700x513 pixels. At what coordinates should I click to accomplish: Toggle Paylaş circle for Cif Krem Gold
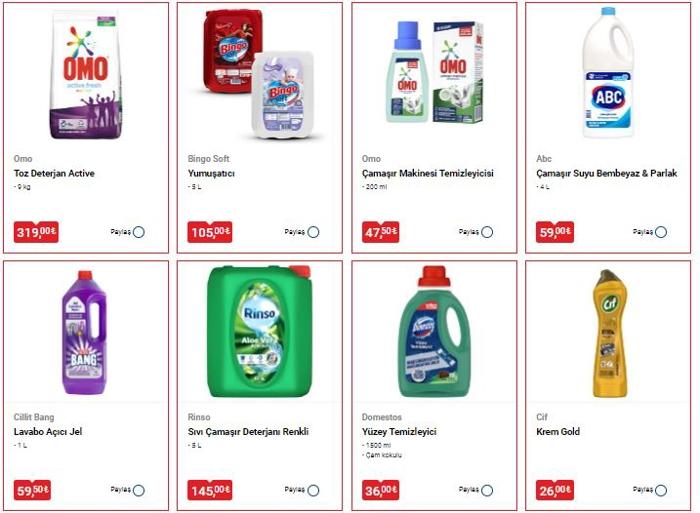661,491
